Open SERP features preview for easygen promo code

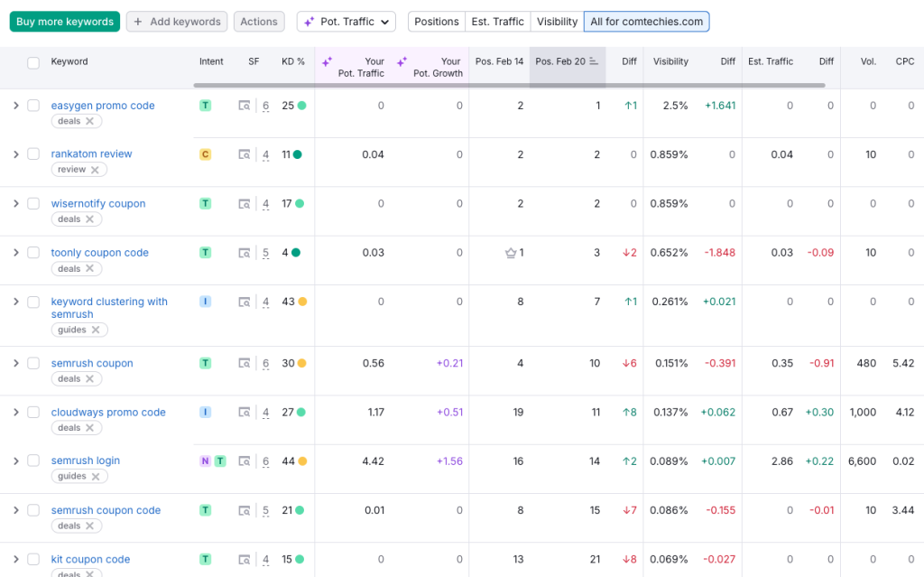(x=244, y=105)
